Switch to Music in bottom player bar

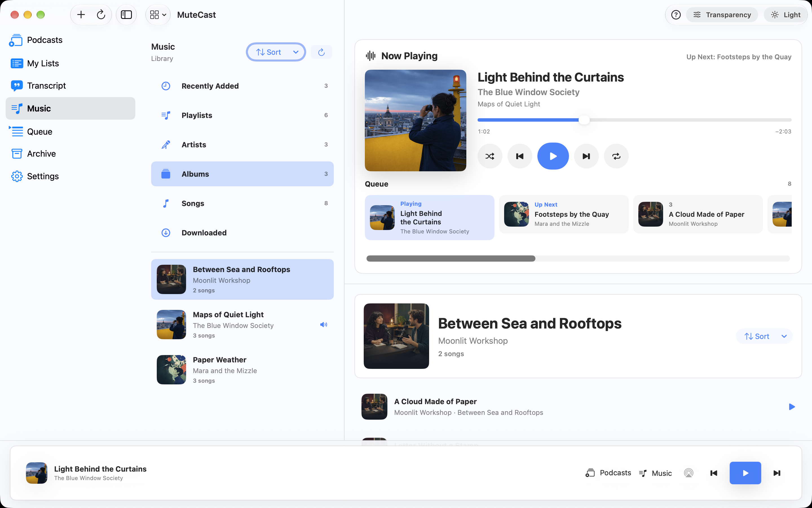pyautogui.click(x=655, y=473)
